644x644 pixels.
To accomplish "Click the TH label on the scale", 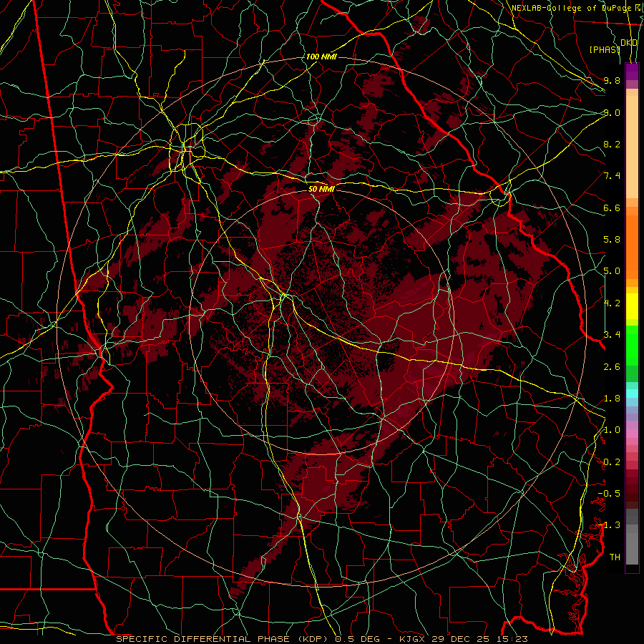I will [615, 557].
